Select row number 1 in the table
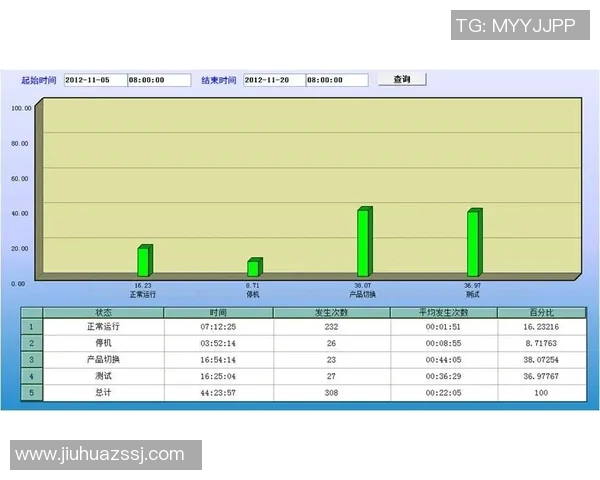 [32, 326]
